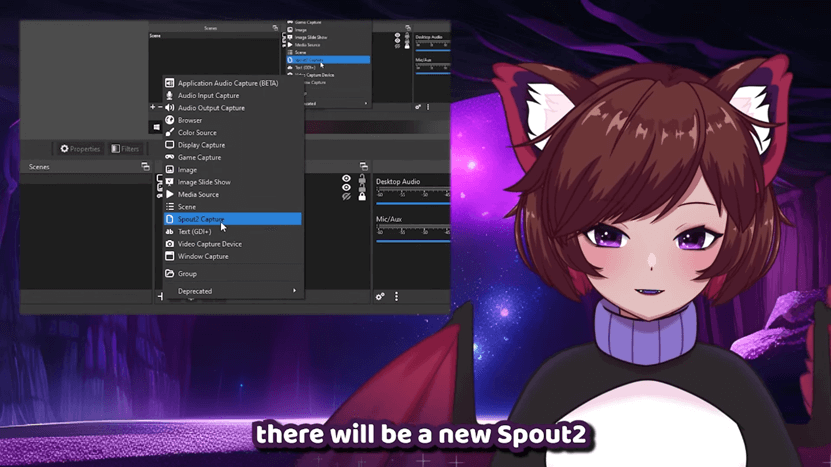Toggle visibility eye of the second source

347,188
